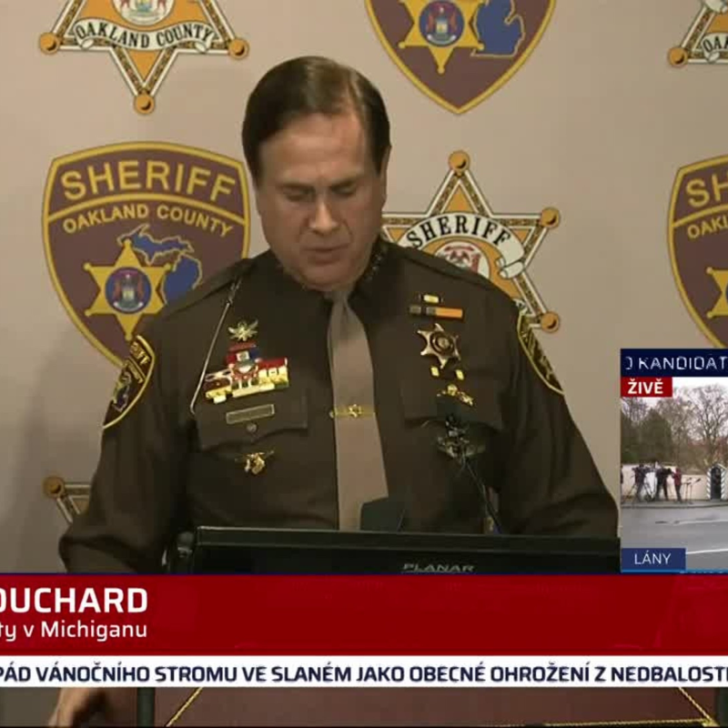
Task: Click the KANDIDAT header above the inset video
Action: [x=674, y=362]
